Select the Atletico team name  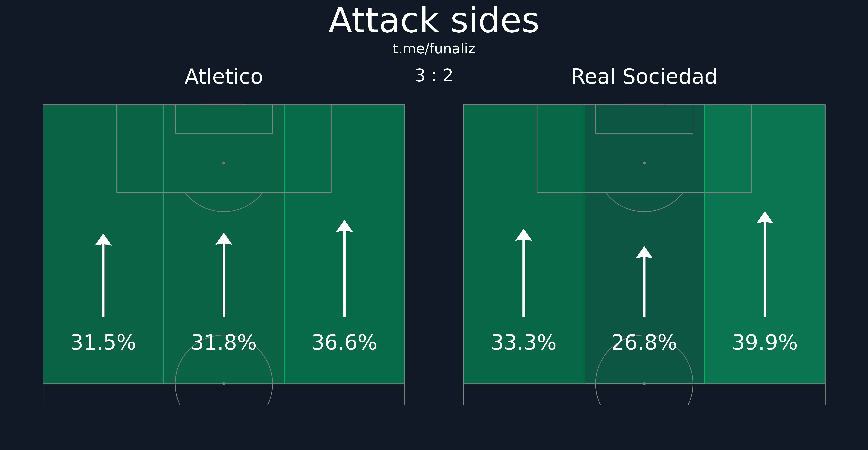tap(224, 77)
